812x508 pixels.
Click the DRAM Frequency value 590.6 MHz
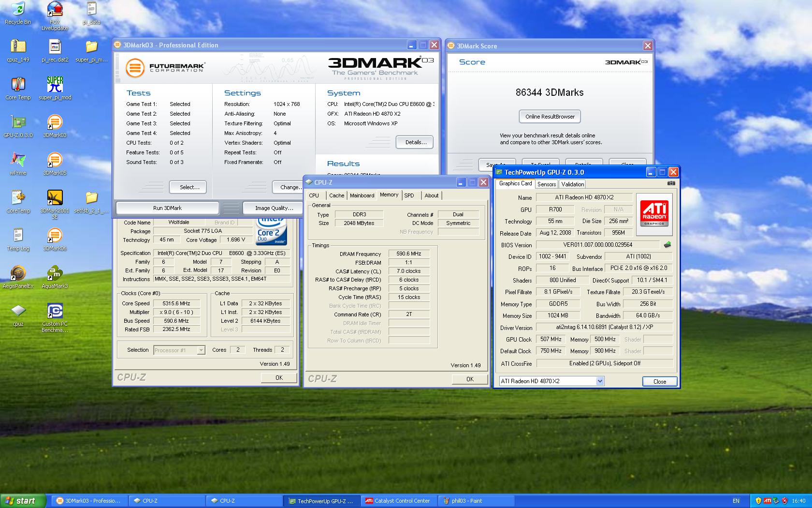coord(409,254)
